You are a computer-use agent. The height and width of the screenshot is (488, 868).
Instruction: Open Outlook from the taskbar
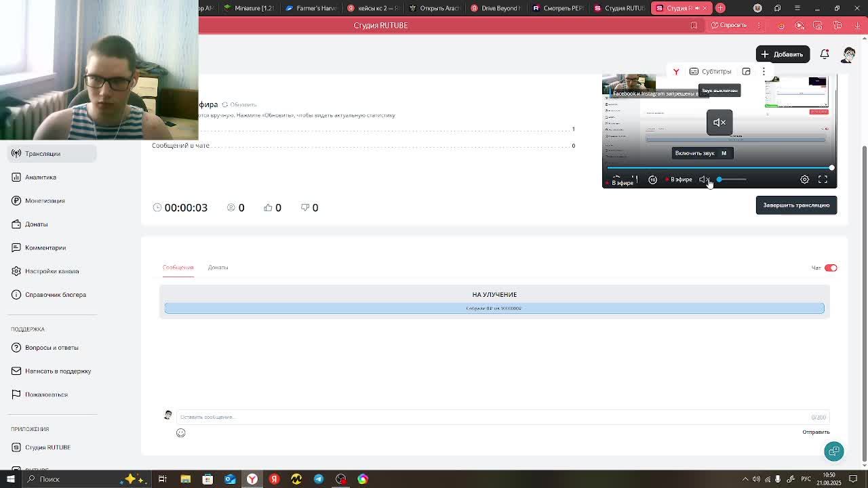[230, 479]
